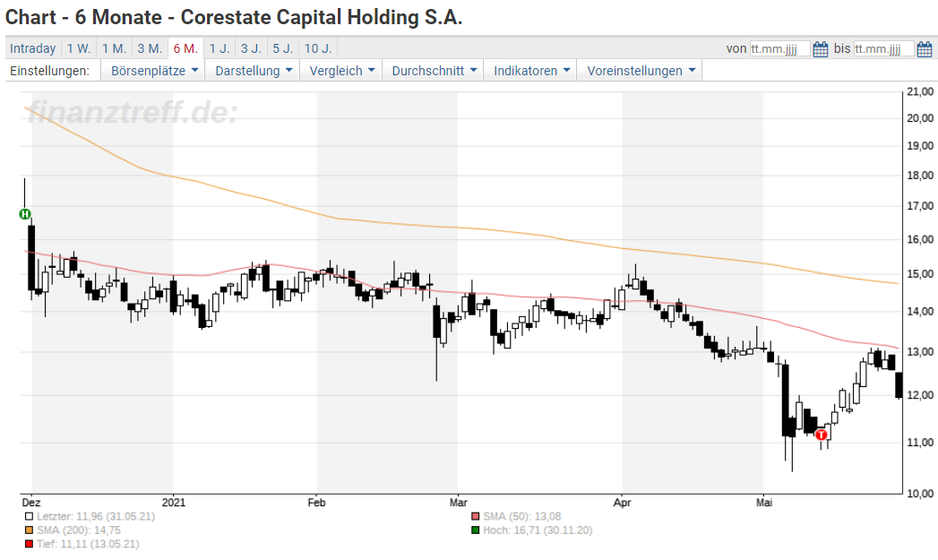Click the chart title 'Corestate Capital Holding S.A.'

tap(322, 17)
